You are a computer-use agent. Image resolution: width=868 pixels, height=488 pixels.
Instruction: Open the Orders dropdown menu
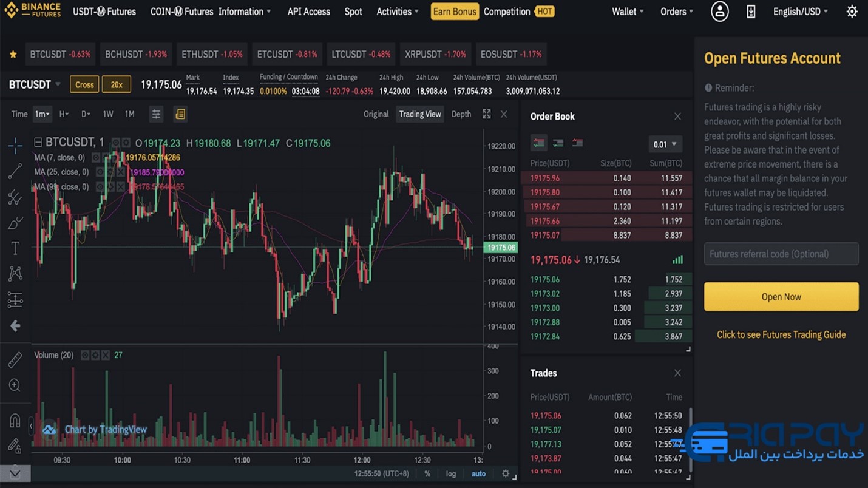tap(677, 12)
